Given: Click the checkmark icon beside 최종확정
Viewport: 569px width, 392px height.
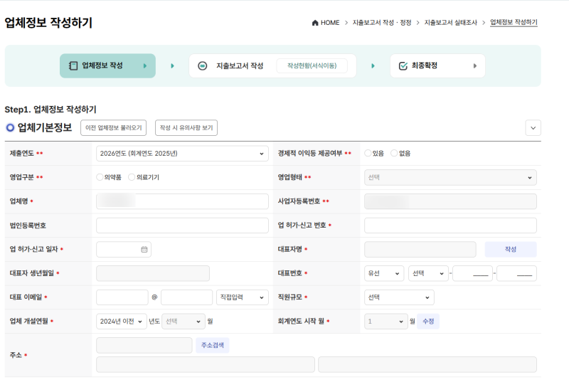Looking at the screenshot, I should coord(403,65).
